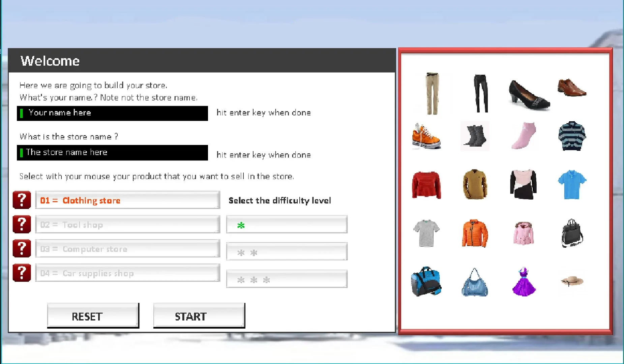Image resolution: width=624 pixels, height=364 pixels.
Task: Choose the one-star difficulty level
Action: 287,224
